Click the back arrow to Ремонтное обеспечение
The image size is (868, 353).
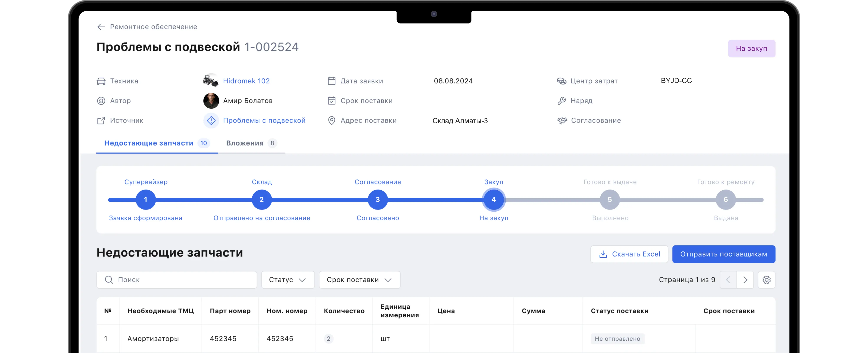tap(101, 27)
